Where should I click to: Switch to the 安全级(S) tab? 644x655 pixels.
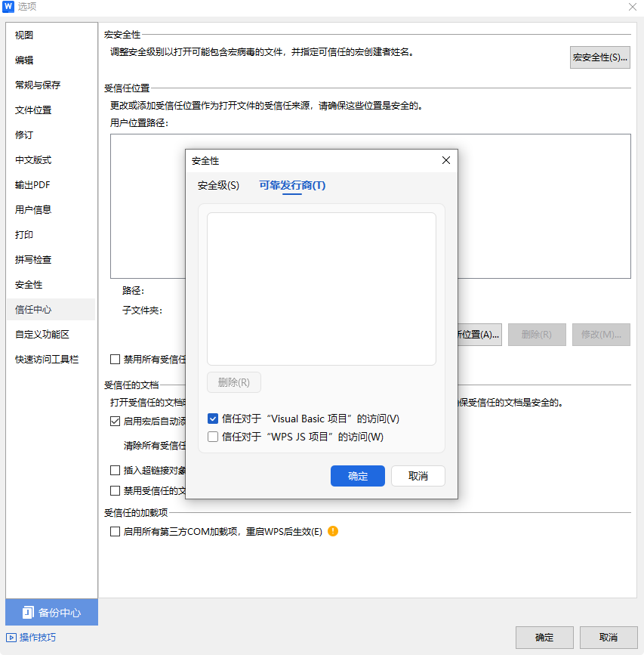(x=218, y=185)
